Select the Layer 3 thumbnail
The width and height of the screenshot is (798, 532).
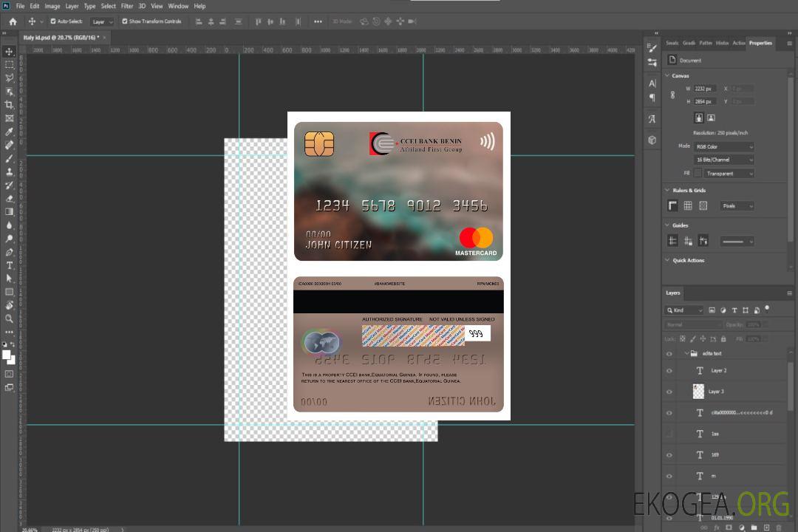(699, 392)
